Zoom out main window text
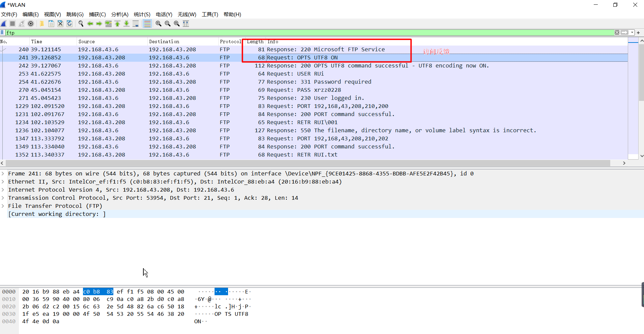 (x=168, y=24)
